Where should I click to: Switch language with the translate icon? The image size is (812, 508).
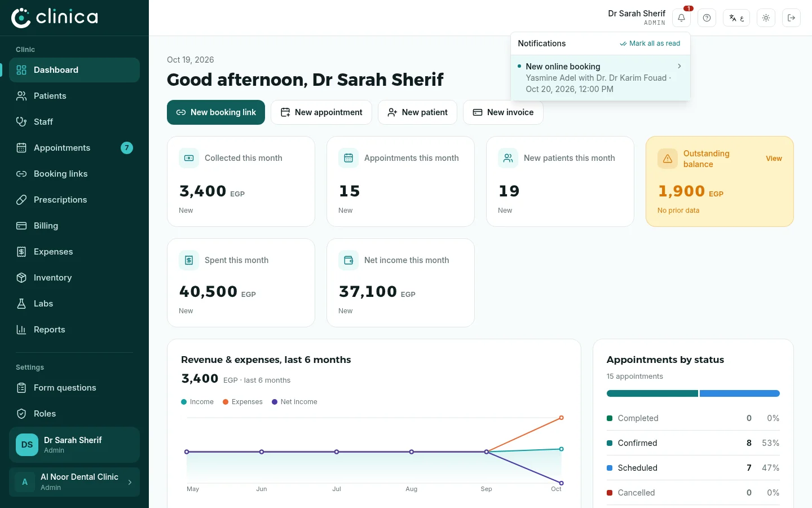click(736, 17)
